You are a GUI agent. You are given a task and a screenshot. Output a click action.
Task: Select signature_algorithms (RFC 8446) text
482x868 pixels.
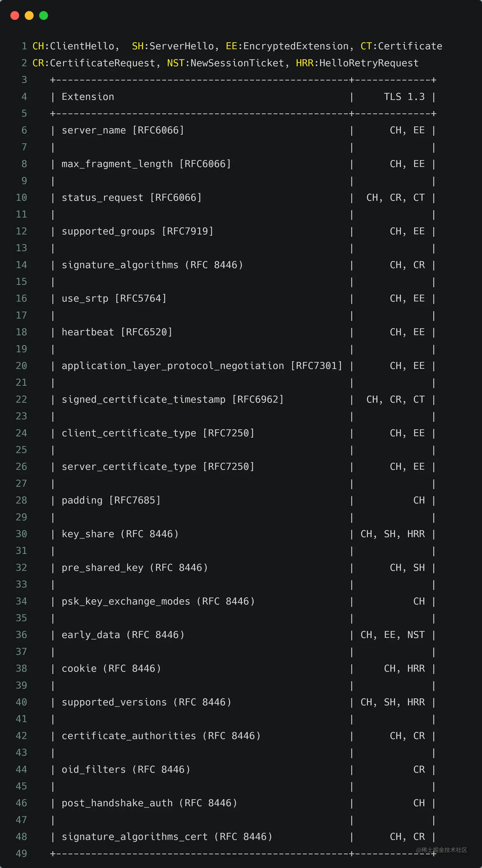152,265
